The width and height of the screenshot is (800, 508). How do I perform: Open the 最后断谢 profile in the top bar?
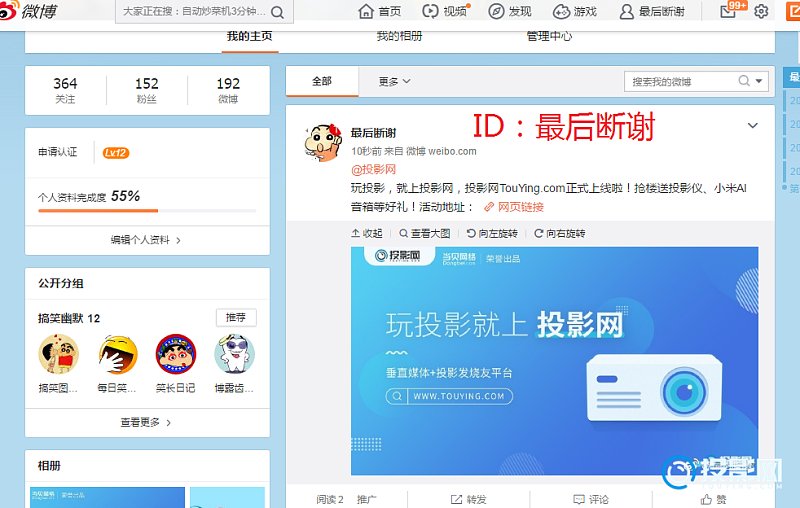[x=652, y=11]
